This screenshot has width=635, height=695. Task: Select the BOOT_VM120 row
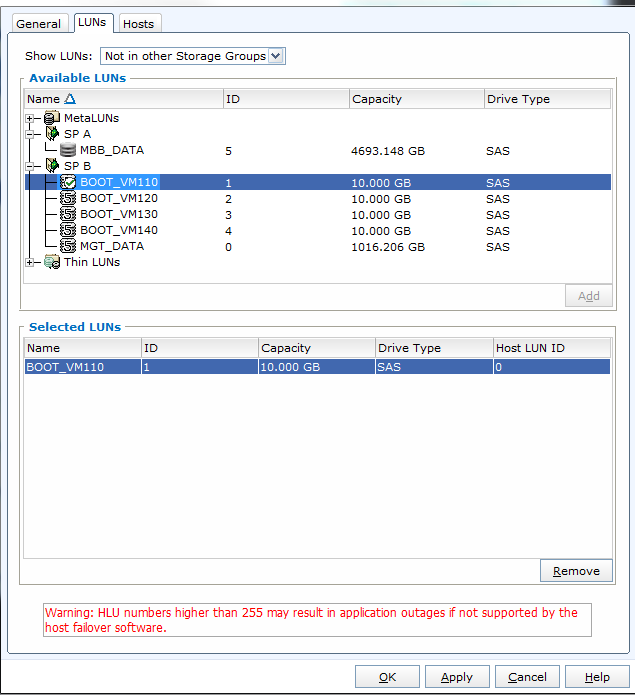click(318, 198)
